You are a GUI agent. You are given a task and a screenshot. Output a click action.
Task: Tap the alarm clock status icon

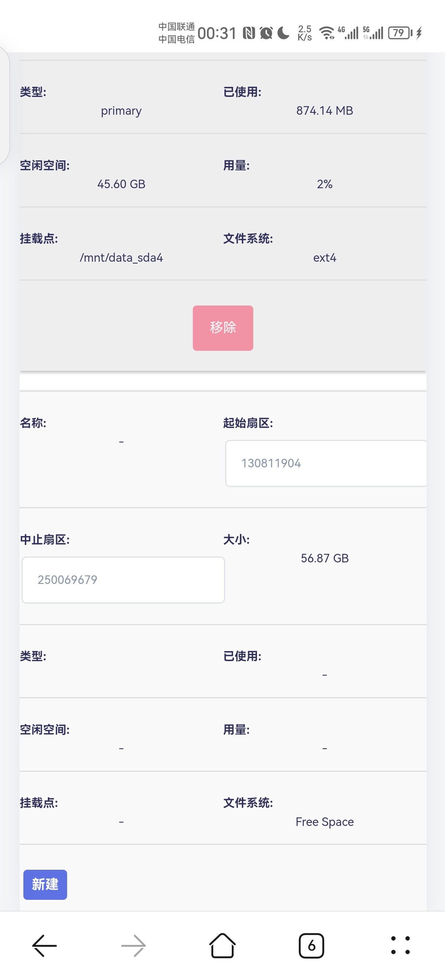(266, 33)
